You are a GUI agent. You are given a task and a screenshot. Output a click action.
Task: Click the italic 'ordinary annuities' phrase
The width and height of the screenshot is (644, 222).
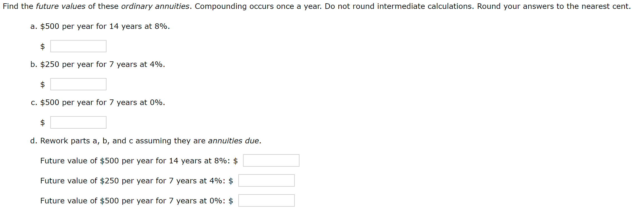[x=155, y=6]
